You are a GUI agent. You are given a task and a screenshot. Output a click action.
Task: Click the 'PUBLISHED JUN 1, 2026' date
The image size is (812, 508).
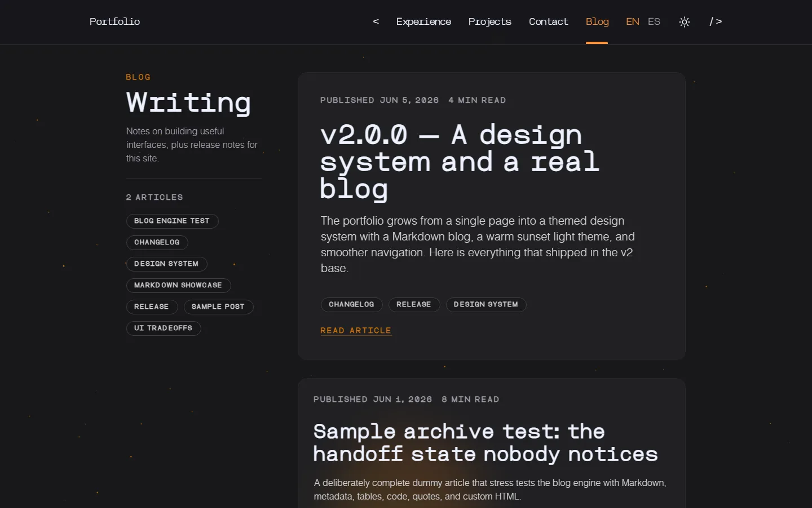[x=373, y=399]
